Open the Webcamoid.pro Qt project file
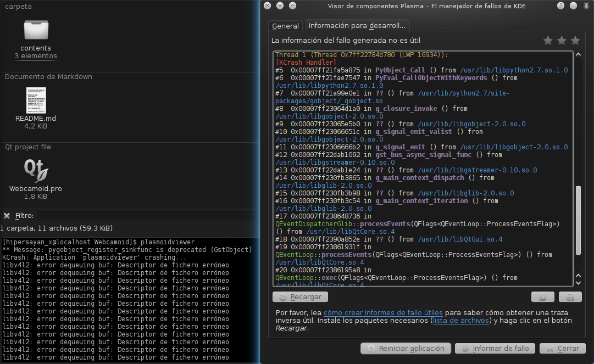The width and height of the screenshot is (594, 364). (36, 171)
